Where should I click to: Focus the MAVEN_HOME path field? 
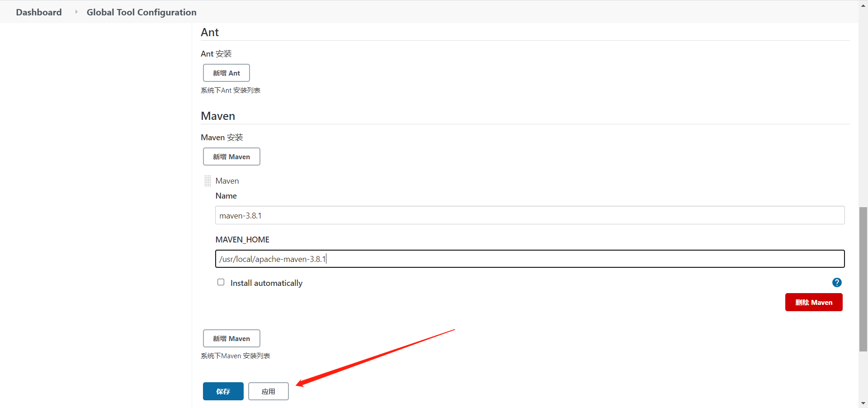(530, 259)
